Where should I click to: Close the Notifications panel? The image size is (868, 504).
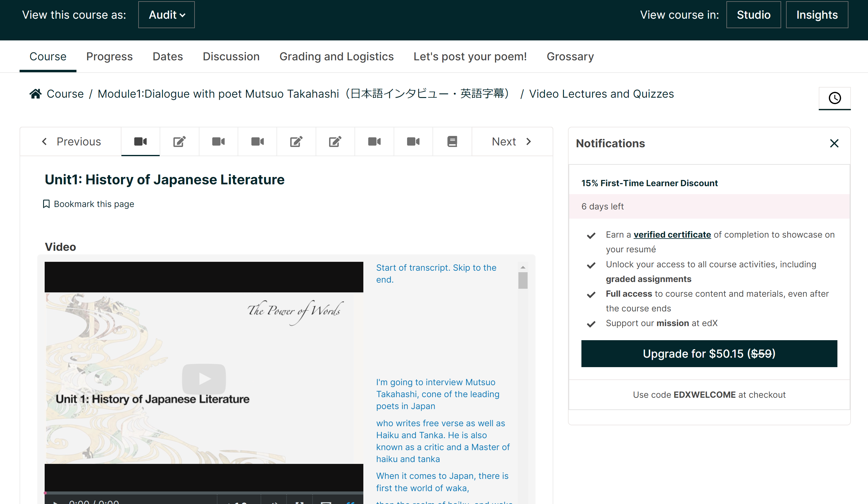coord(834,143)
